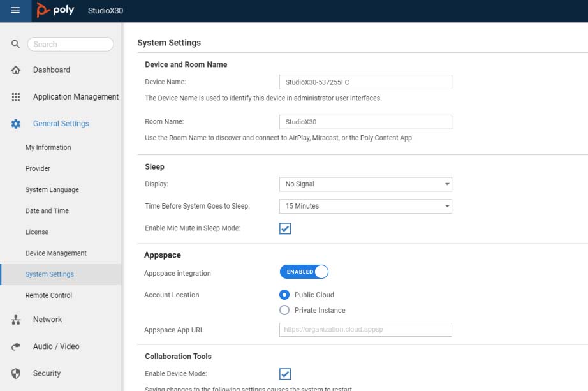Click the StudioX30 title in header
588x391 pixels.
click(105, 10)
